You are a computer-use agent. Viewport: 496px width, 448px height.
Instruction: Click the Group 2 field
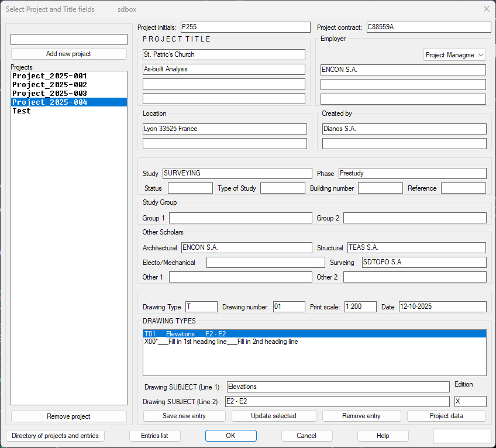click(415, 218)
